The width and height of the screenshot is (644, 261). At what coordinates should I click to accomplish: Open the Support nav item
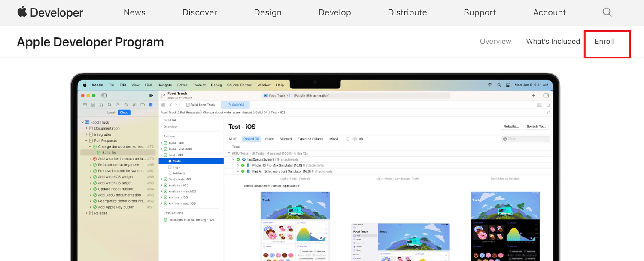(x=480, y=12)
